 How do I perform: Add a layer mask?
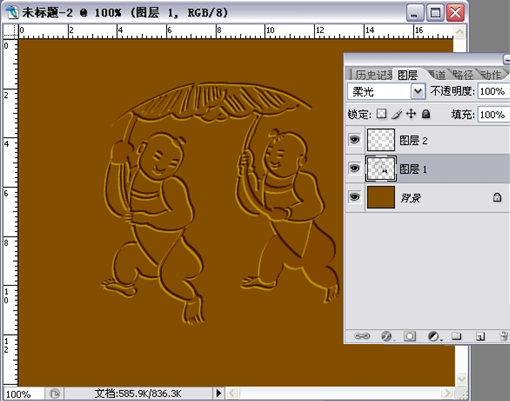(410, 336)
